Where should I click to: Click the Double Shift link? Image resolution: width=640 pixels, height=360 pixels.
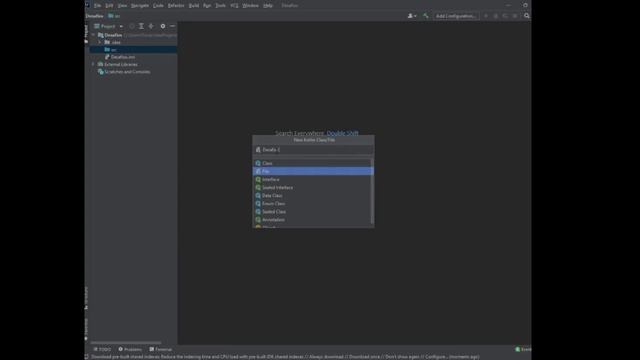pyautogui.click(x=342, y=133)
